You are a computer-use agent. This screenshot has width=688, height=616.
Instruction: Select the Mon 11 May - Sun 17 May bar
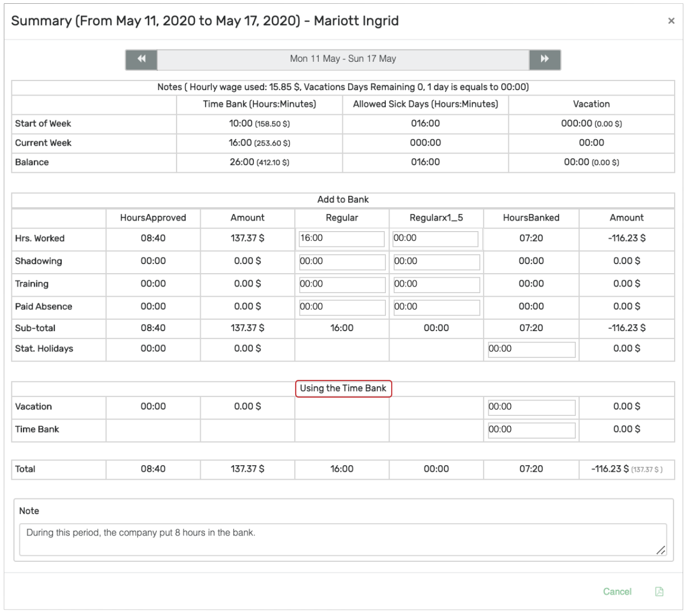(343, 60)
